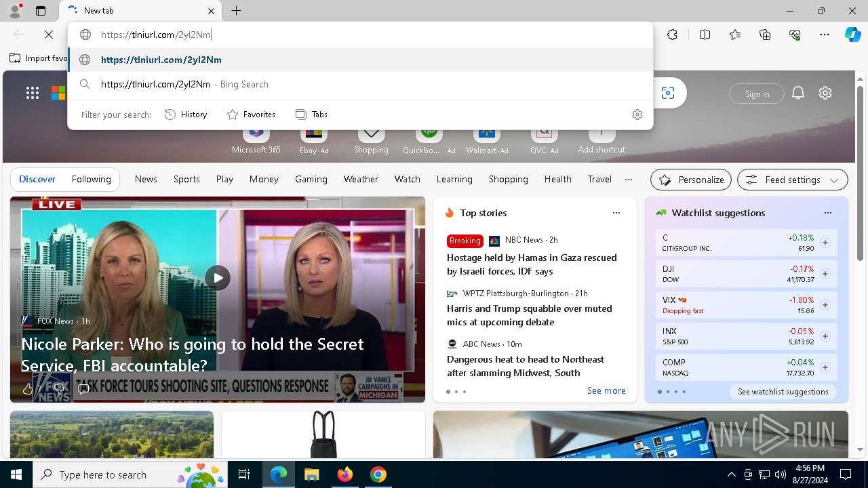Screen dimensions: 868x488
Task: Show hidden system tray icons
Action: (x=731, y=474)
